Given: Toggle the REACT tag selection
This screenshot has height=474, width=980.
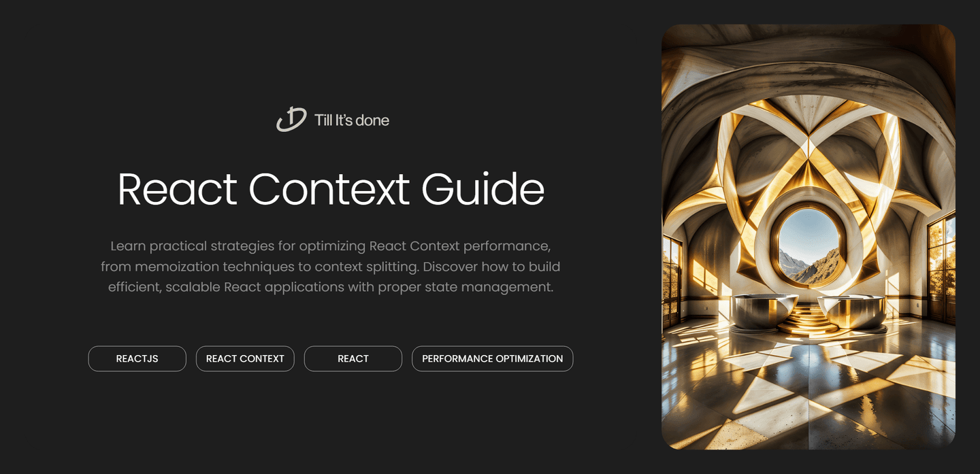Looking at the screenshot, I should point(353,358).
